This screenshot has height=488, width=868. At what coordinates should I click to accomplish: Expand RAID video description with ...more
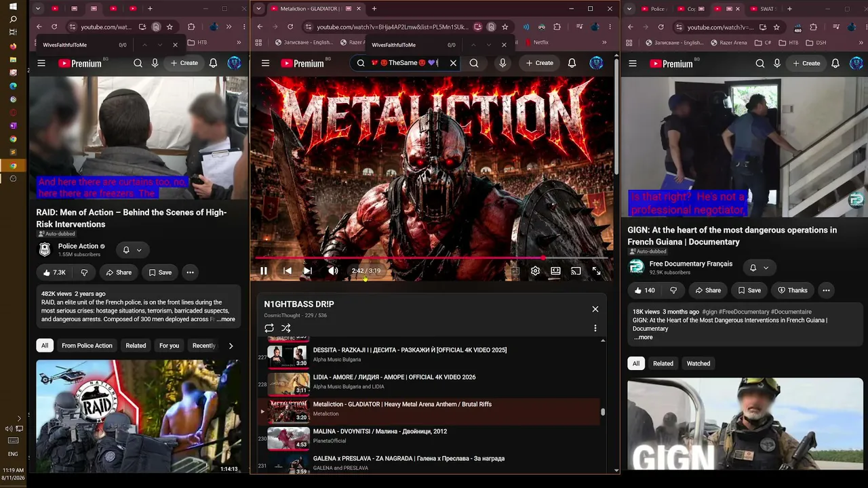pyautogui.click(x=226, y=319)
